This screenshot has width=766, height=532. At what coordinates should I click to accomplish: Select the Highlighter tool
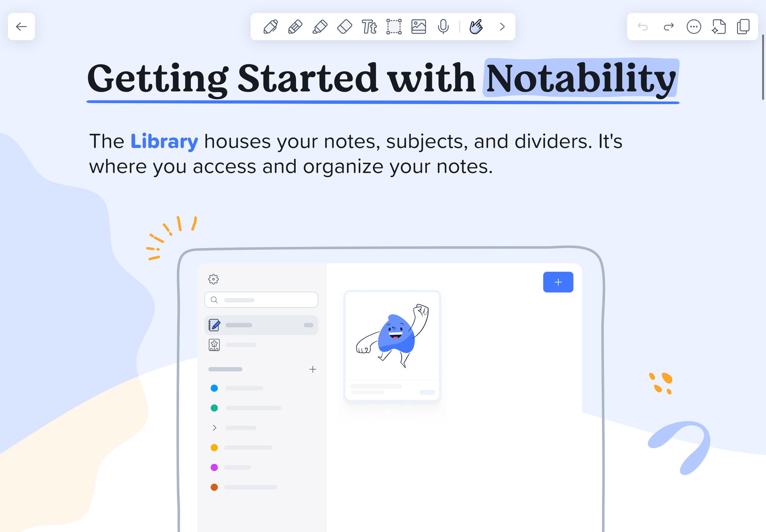320,27
